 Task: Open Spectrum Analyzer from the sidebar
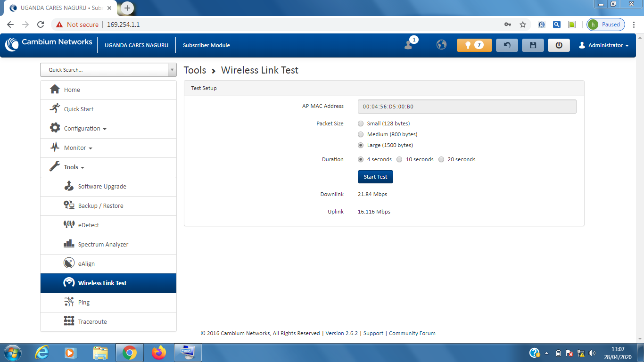103,245
